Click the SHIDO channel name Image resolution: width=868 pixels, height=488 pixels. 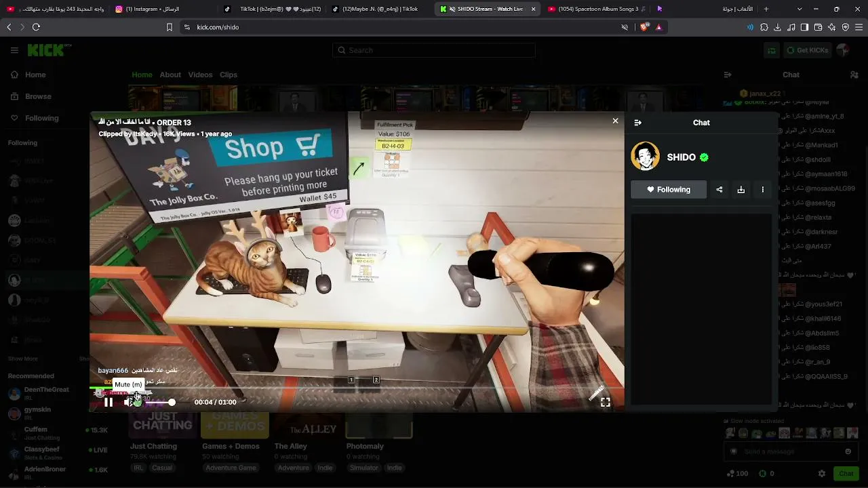click(x=682, y=157)
